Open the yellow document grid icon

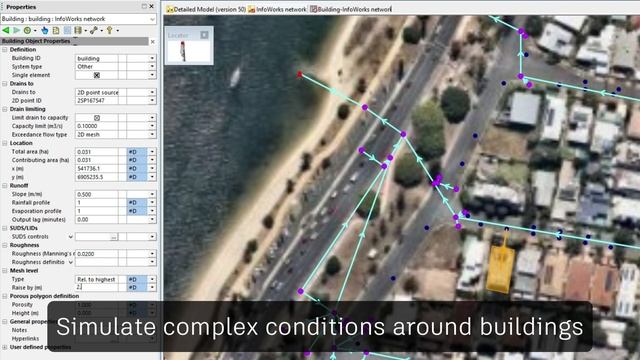tap(56, 31)
